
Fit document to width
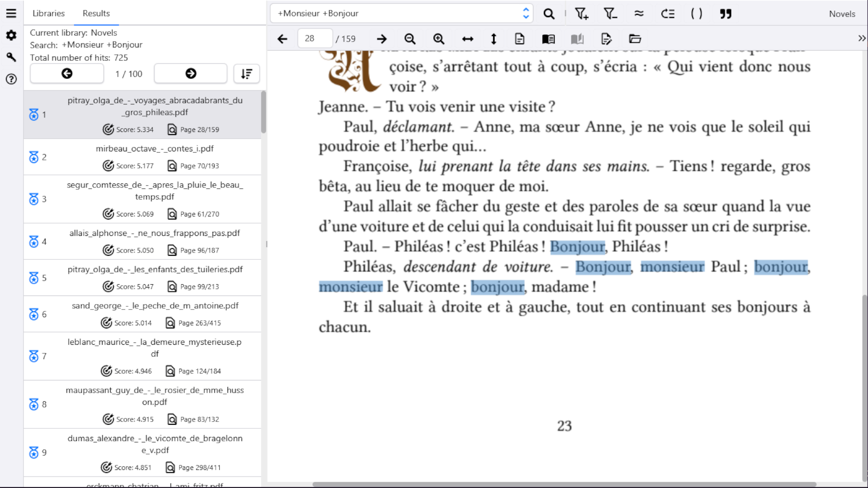(467, 39)
